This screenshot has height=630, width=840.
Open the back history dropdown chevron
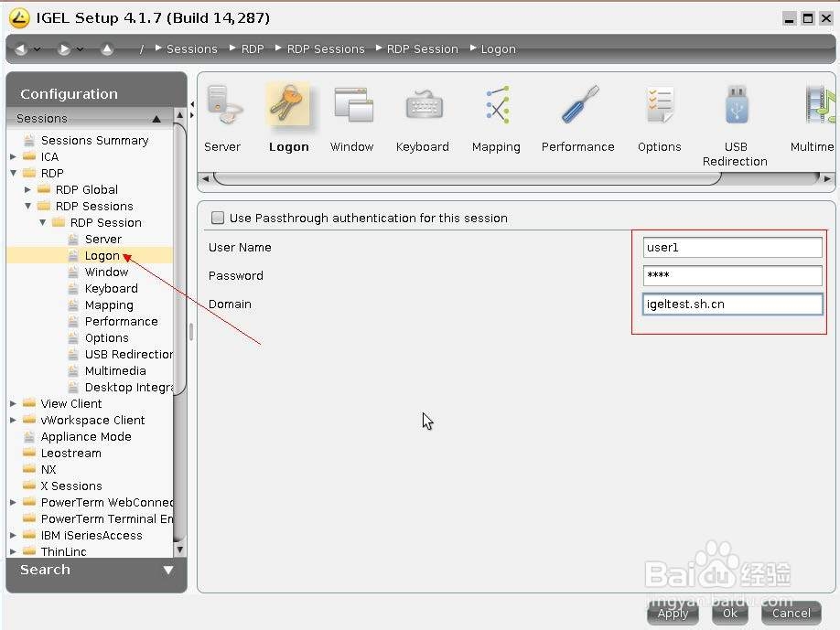point(37,49)
